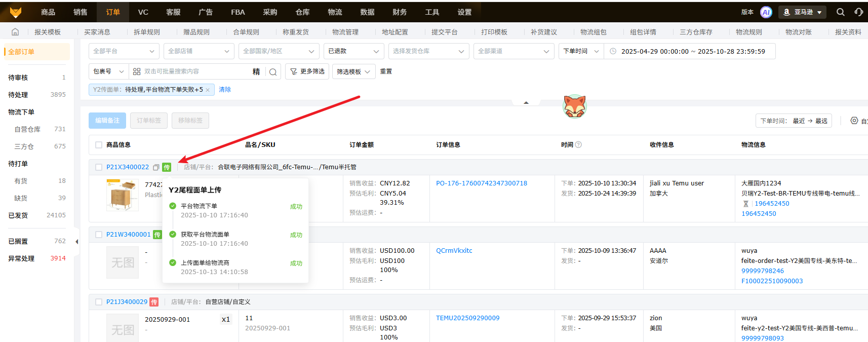Image resolution: width=868 pixels, height=342 pixels.
Task: Open tracking number F100022510090003
Action: (772, 281)
